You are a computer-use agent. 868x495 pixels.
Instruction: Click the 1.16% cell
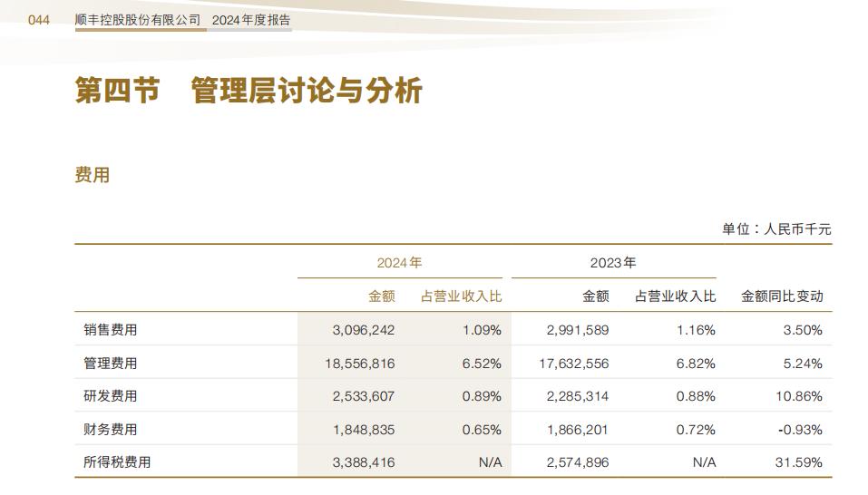(x=696, y=330)
